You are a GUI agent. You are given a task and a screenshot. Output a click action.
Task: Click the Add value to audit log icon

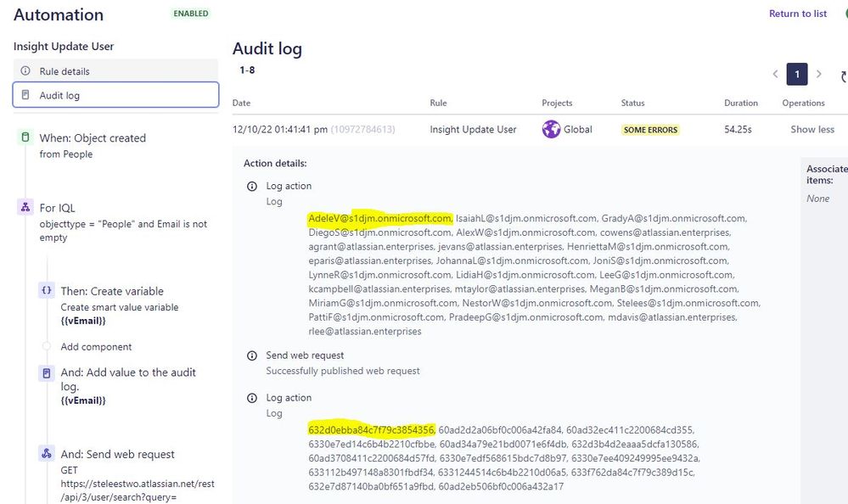[x=47, y=373]
